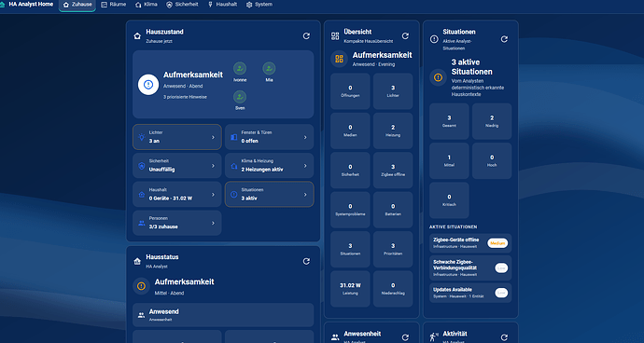Click the Fenster & Türen door icon
The width and height of the screenshot is (644, 343).
point(233,137)
